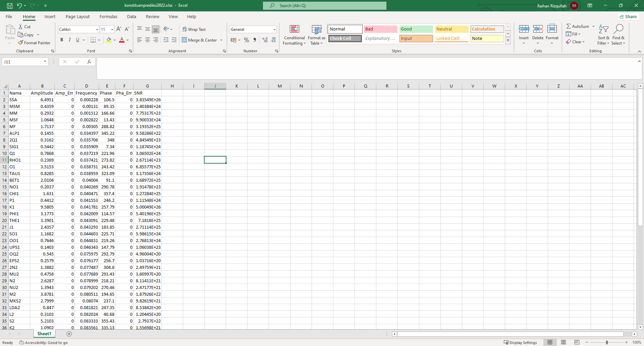Click the Percent Style icon
The image size is (644, 346).
point(247,40)
